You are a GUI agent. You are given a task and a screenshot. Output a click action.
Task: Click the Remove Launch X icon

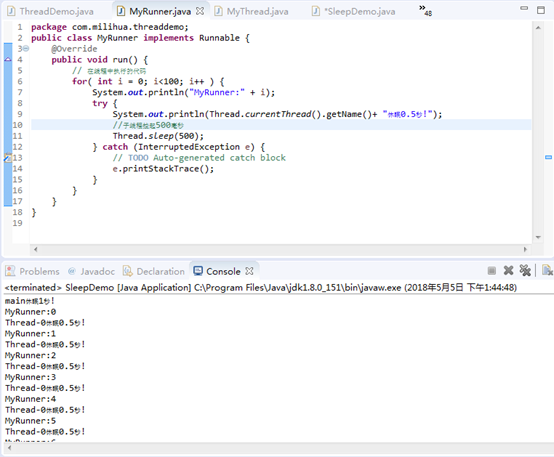point(508,271)
